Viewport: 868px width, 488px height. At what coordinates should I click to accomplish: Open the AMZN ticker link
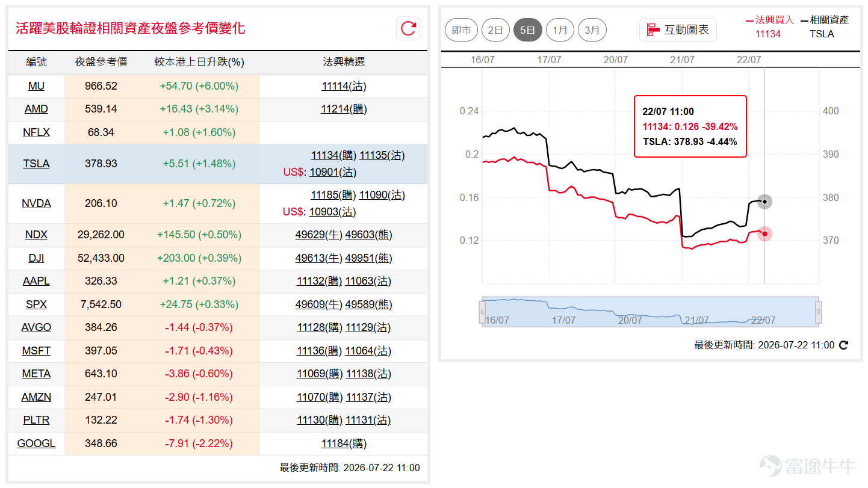(x=36, y=397)
